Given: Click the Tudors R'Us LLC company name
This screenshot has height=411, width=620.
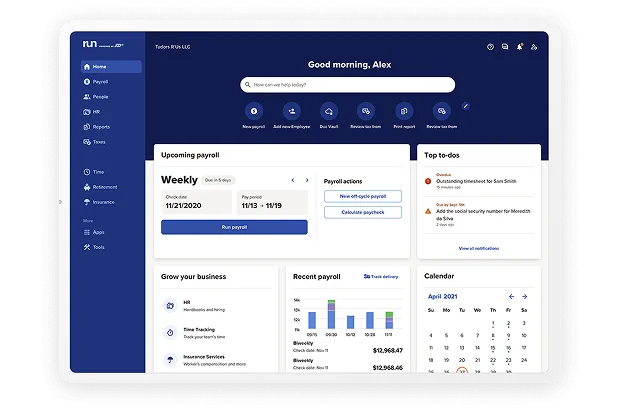Looking at the screenshot, I should [172, 47].
